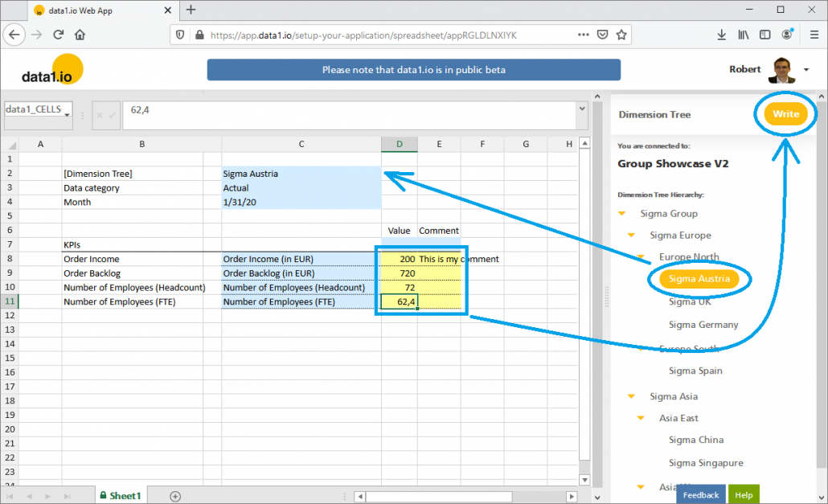Click spreadsheet scroll-up arrow
Viewport: 828px width, 504px height.
584,144
